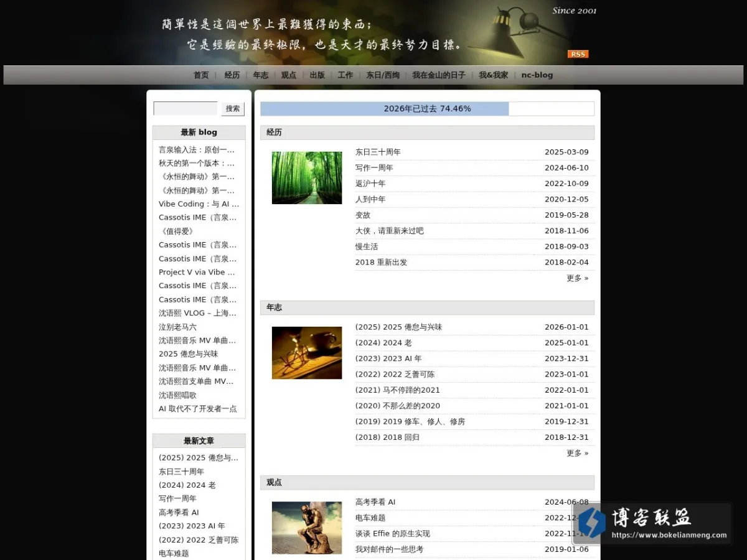
Task: Open sidebar blog post 言泉输入法：原创一…
Action: coord(197,150)
